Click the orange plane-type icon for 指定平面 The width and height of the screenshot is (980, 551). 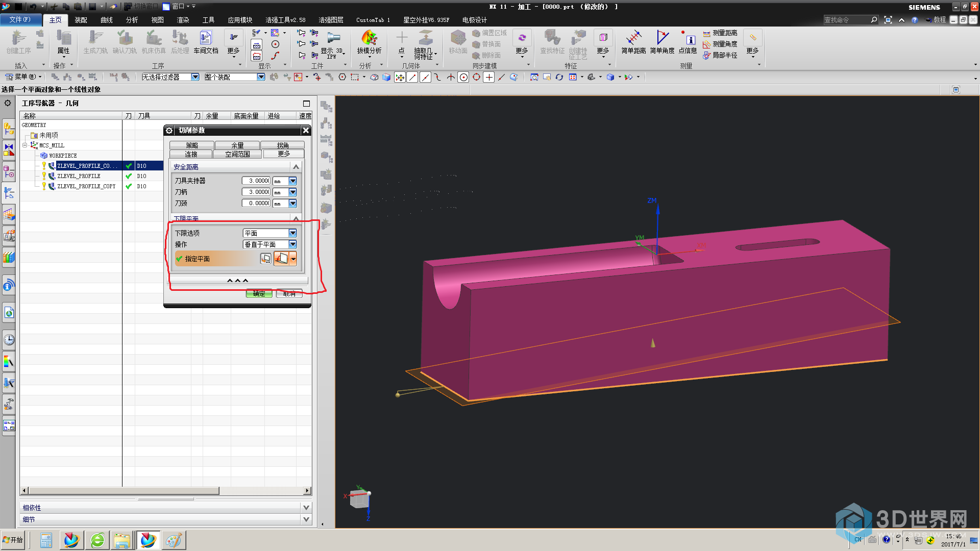[x=281, y=259]
